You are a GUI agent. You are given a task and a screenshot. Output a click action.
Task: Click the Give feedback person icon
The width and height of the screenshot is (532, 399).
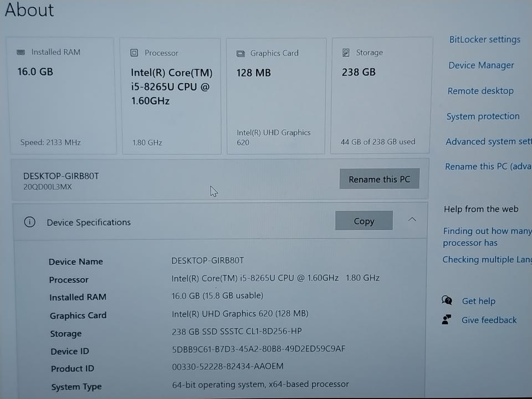pos(447,319)
